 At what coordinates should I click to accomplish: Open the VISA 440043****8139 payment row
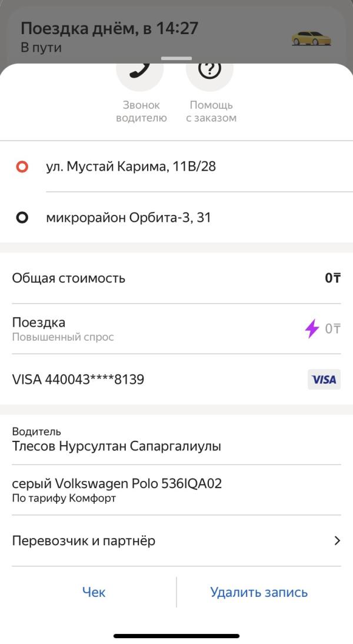tap(78, 380)
